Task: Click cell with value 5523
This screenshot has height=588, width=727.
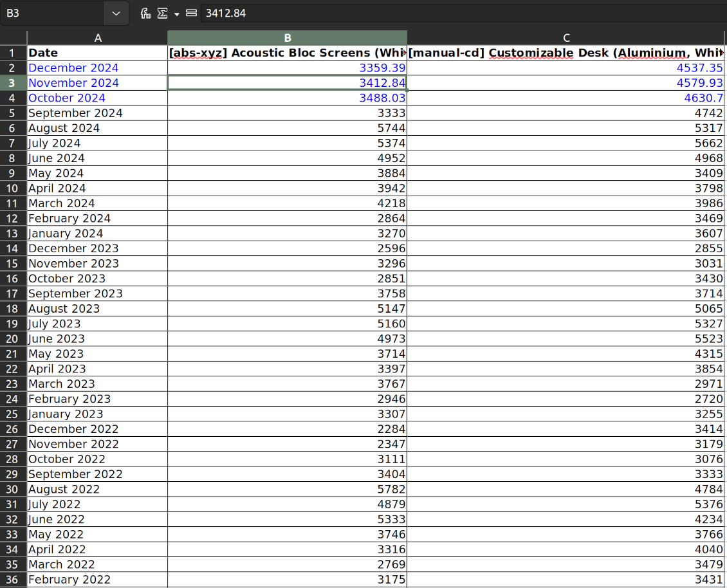Action: coord(566,338)
